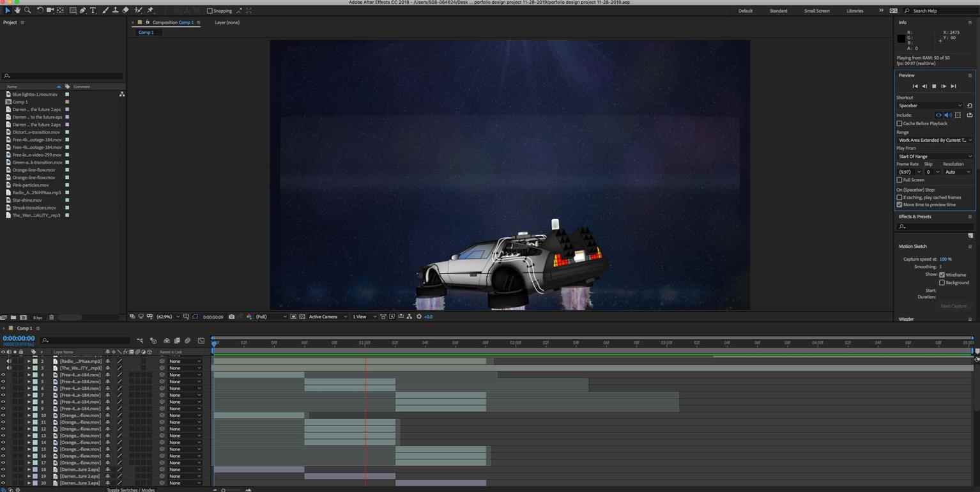Enable Background in Motion Sketch
This screenshot has height=492, width=980.
[x=942, y=282]
